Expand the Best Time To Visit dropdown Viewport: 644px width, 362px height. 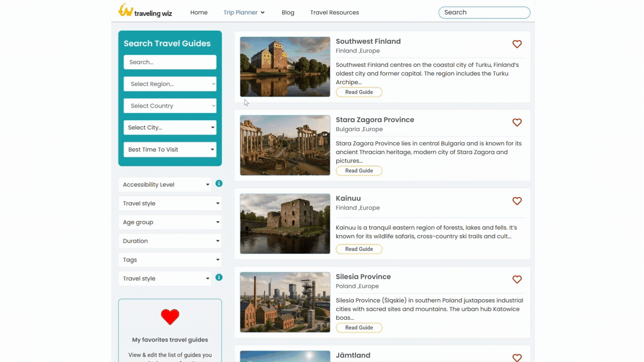pyautogui.click(x=170, y=149)
